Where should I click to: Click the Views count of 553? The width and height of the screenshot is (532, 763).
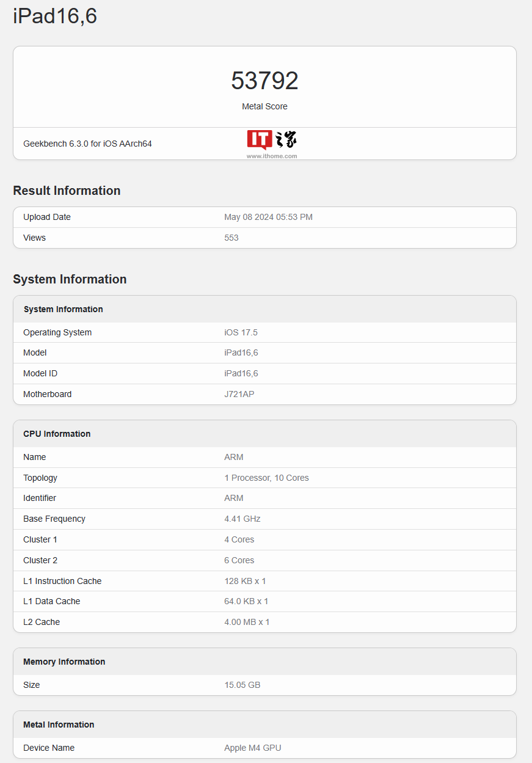click(x=231, y=238)
